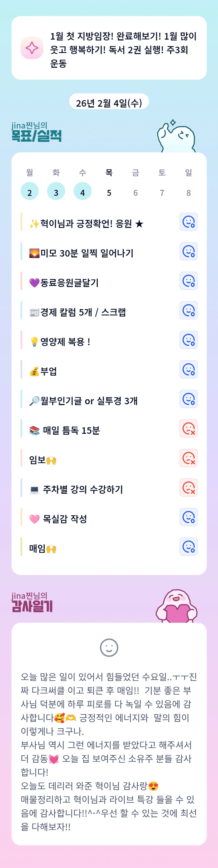Select Monday the 2nd in week calendar

coord(30,192)
